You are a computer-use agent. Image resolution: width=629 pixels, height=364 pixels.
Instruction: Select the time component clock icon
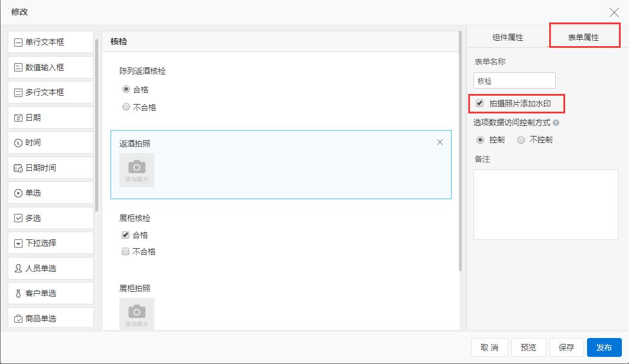(18, 143)
